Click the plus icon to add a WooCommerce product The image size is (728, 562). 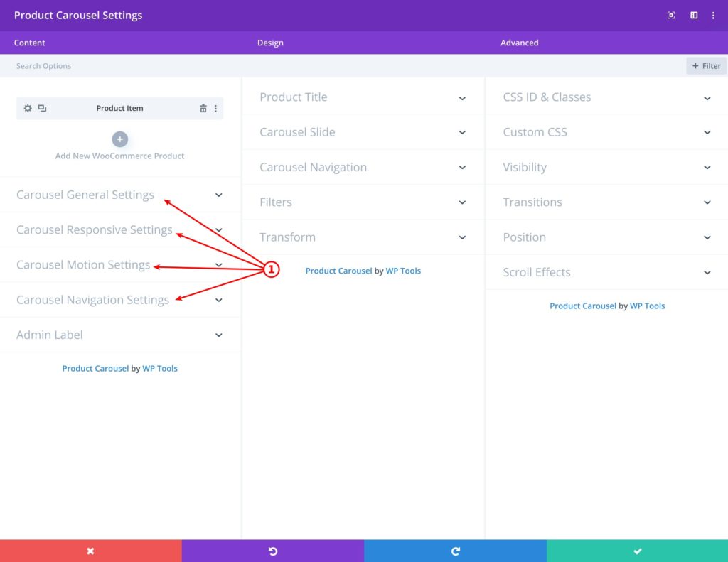pos(119,139)
